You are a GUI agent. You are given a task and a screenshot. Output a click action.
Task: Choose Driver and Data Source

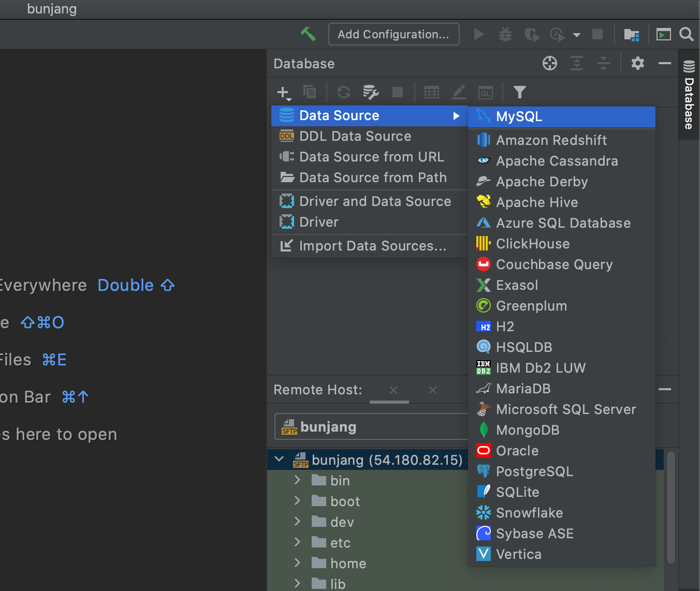tap(370, 201)
